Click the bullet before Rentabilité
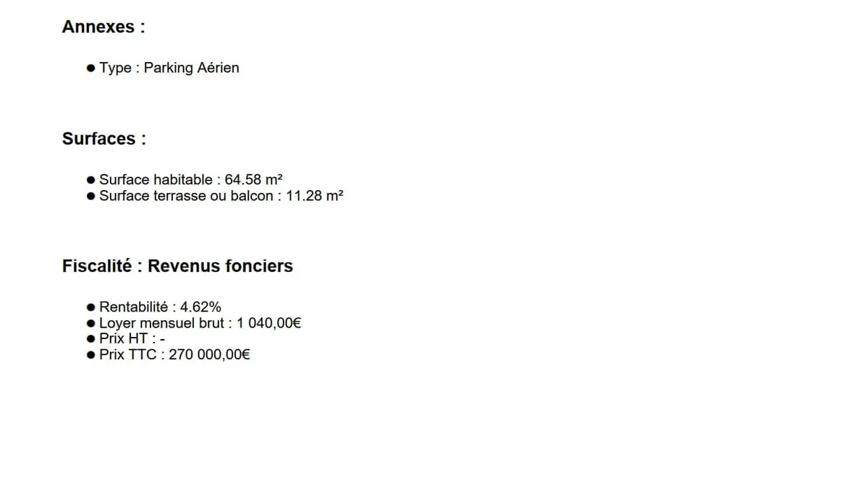This screenshot has height=488, width=868. click(91, 307)
